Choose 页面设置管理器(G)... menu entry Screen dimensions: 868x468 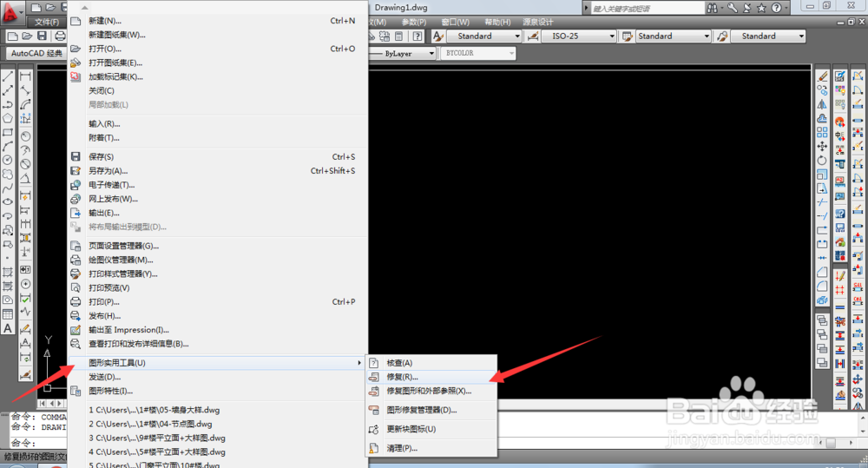pyautogui.click(x=217, y=246)
